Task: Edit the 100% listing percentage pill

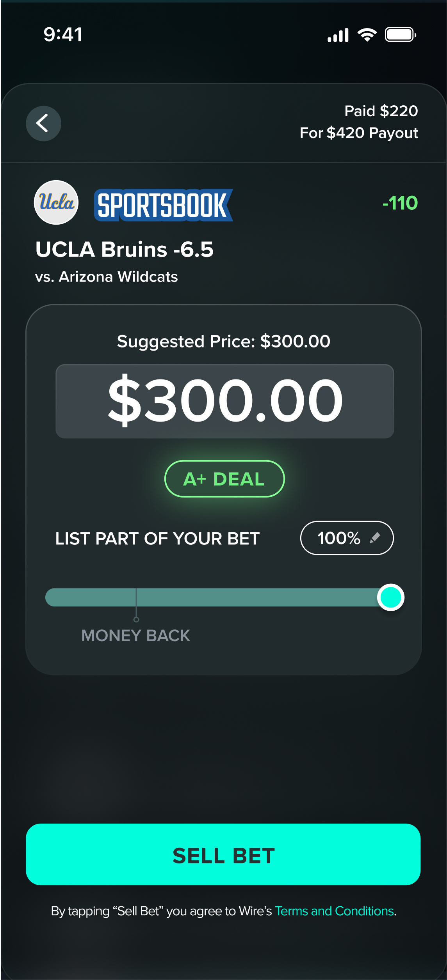Action: [x=347, y=538]
